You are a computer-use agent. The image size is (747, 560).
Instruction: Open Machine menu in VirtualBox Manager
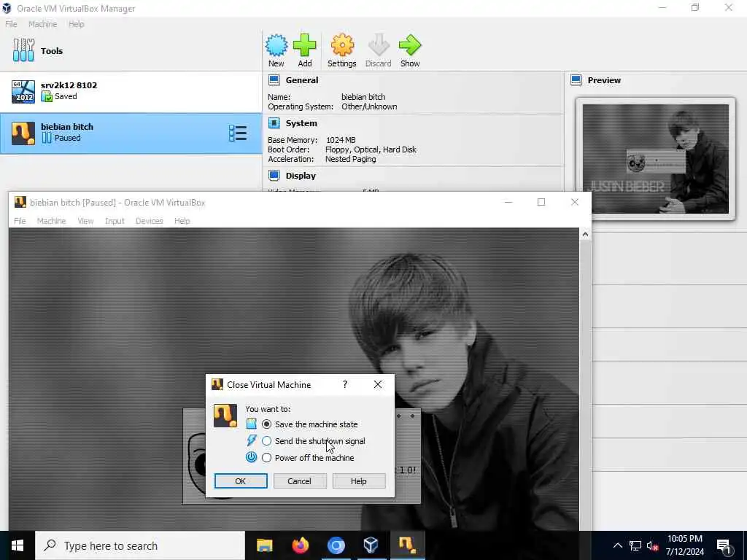[x=42, y=24]
